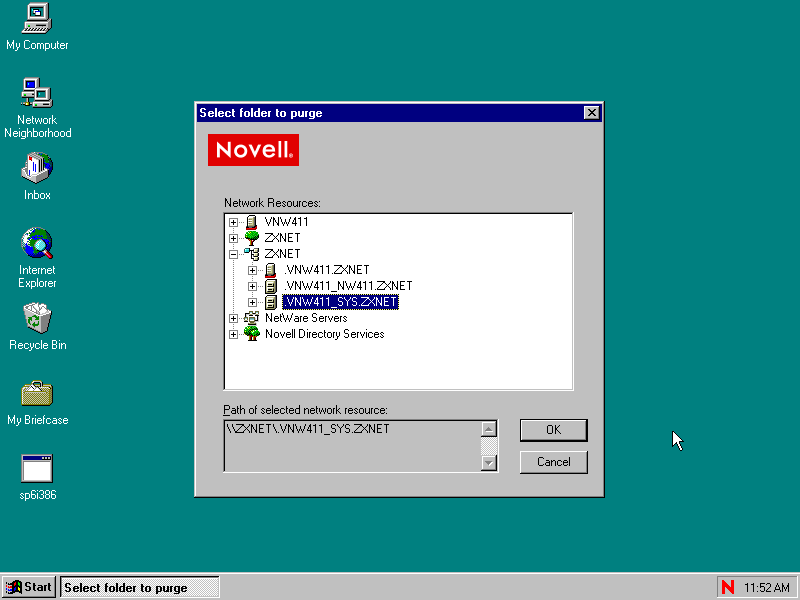800x600 pixels.
Task: Click the red N tray icon
Action: [x=728, y=587]
